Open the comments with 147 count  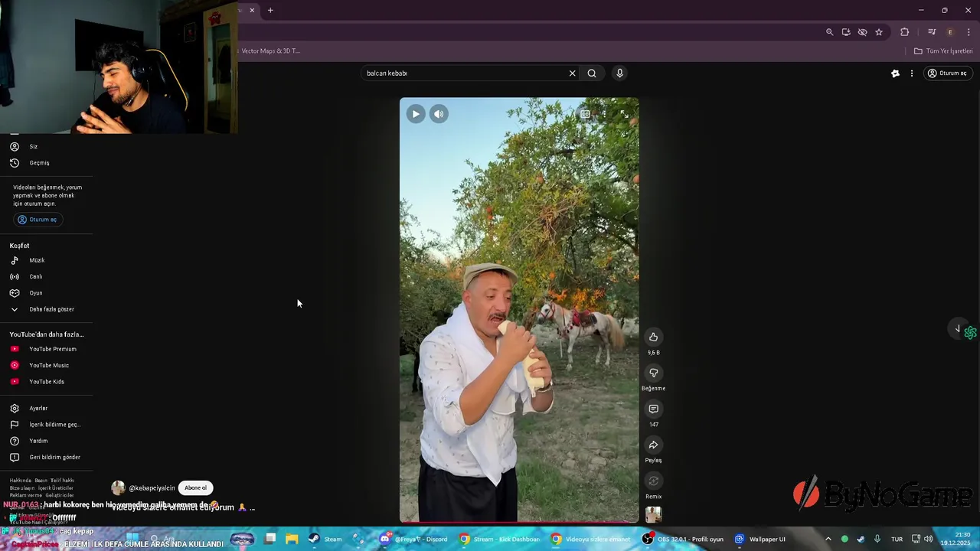[653, 409]
